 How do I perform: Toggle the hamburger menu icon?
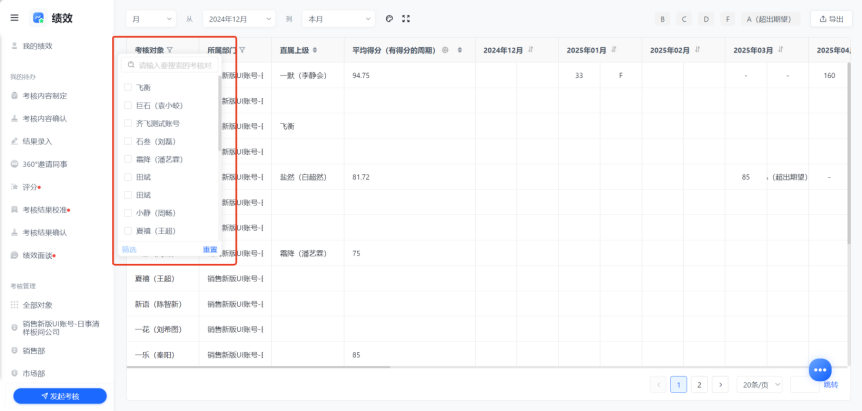[x=14, y=18]
